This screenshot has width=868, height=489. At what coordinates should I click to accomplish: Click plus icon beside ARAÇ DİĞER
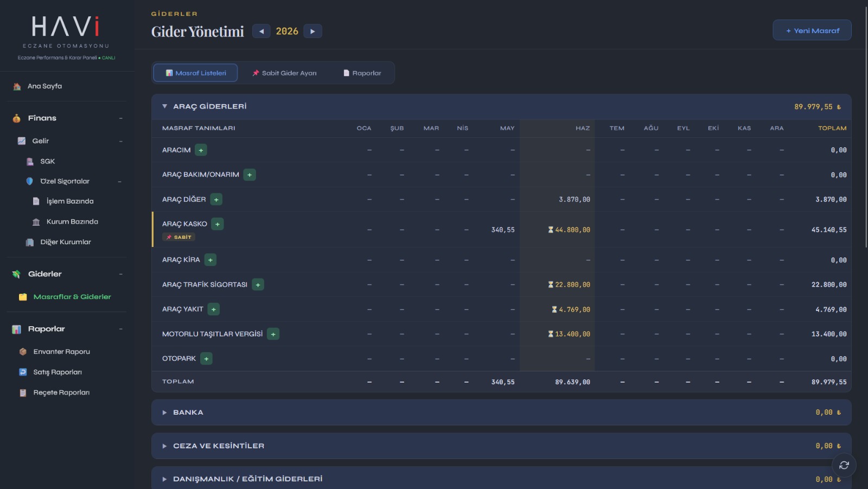pyautogui.click(x=216, y=200)
